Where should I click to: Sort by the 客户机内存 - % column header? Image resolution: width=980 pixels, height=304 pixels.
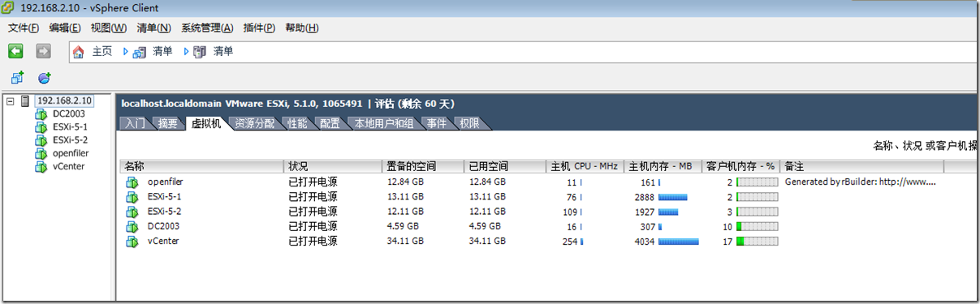[740, 166]
